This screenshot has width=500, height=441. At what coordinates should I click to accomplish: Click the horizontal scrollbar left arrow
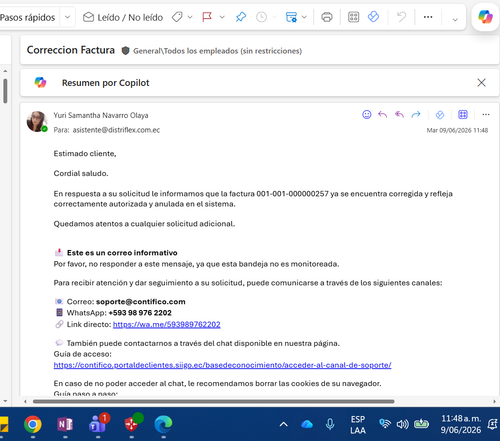click(x=25, y=401)
